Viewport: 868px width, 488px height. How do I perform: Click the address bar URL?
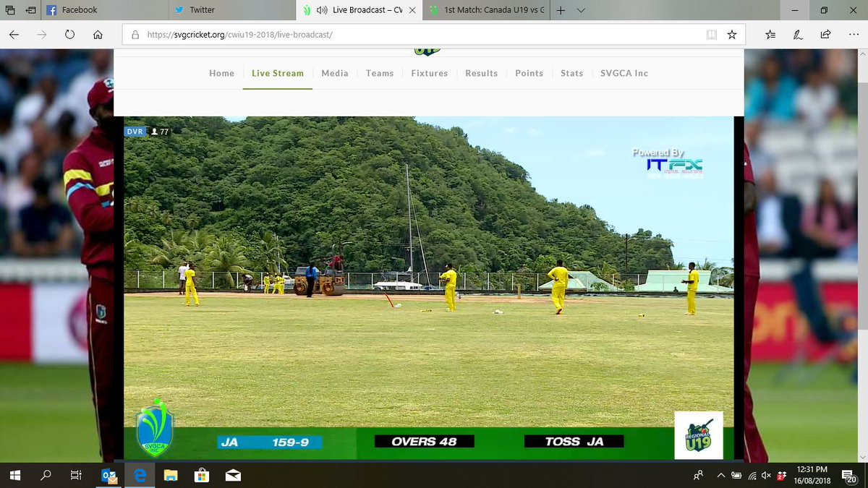(238, 35)
